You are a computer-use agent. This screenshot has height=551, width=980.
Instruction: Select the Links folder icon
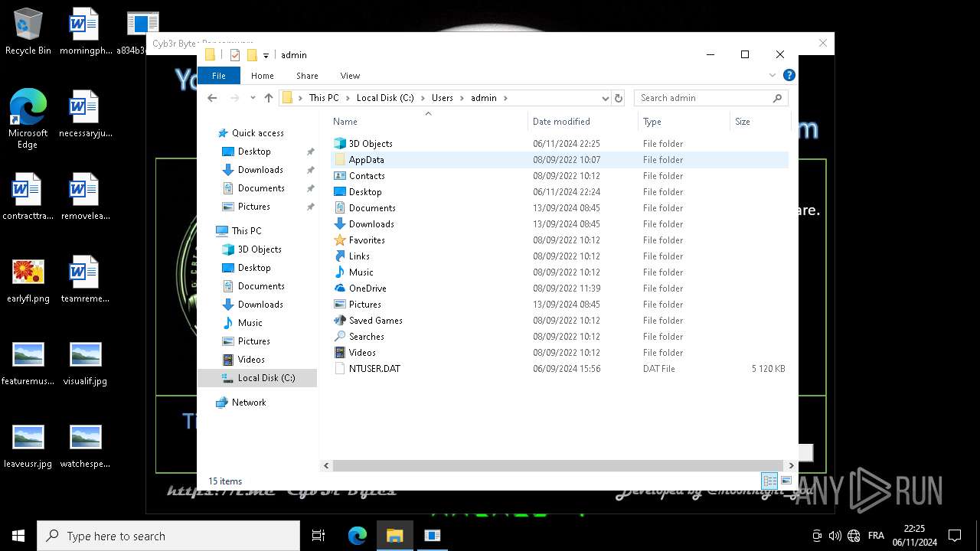tap(340, 256)
